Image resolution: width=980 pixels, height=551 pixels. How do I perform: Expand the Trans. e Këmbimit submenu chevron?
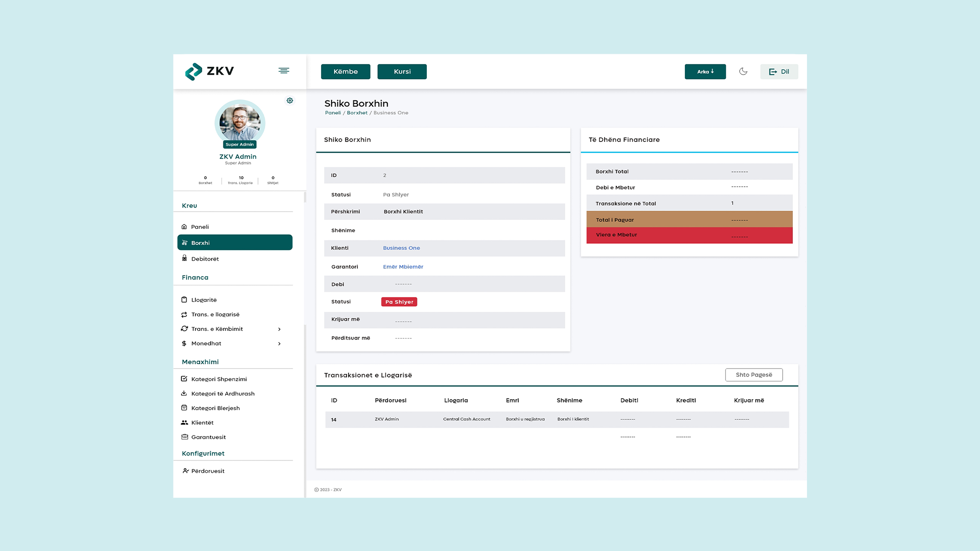point(279,329)
